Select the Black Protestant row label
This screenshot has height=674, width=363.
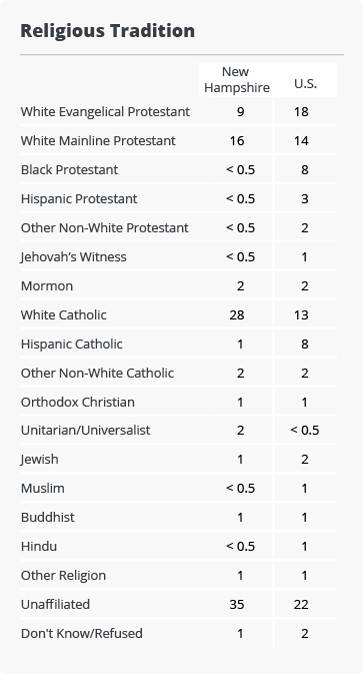pyautogui.click(x=69, y=170)
